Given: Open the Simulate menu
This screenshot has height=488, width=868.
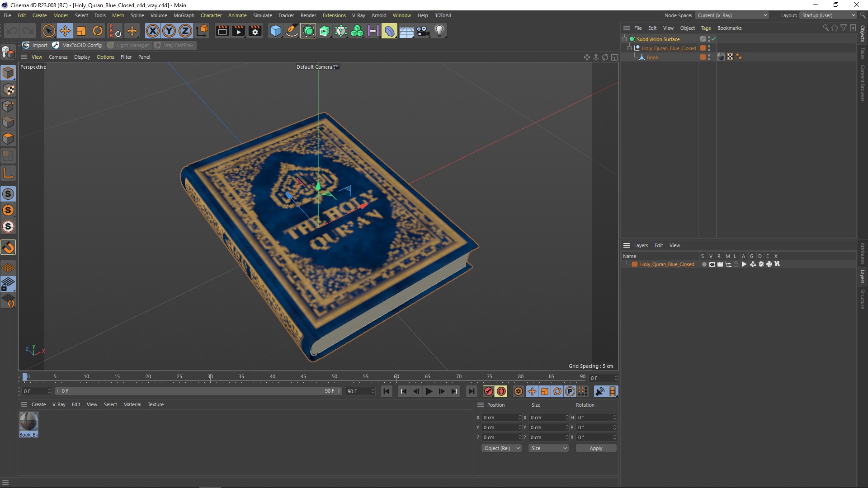Looking at the screenshot, I should pos(262,15).
